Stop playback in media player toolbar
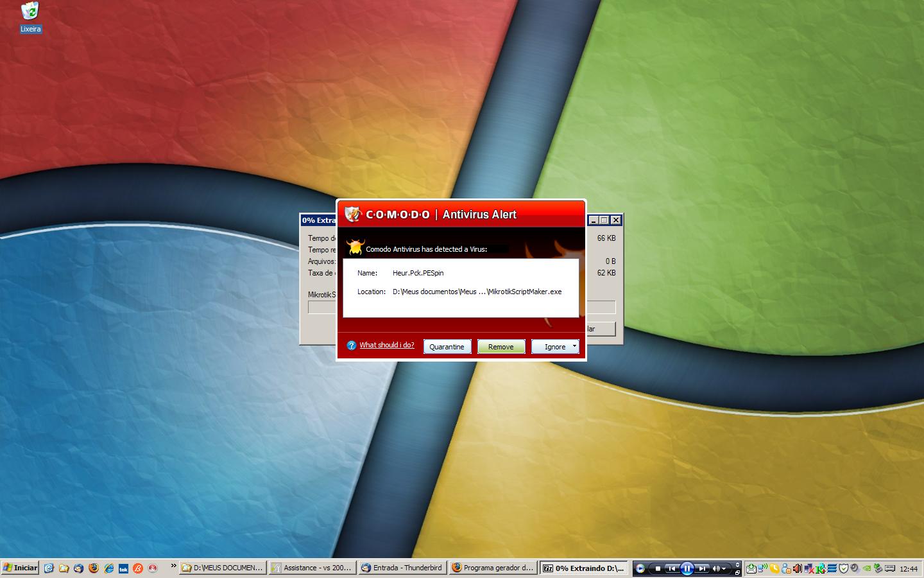The height and width of the screenshot is (578, 924). click(658, 568)
